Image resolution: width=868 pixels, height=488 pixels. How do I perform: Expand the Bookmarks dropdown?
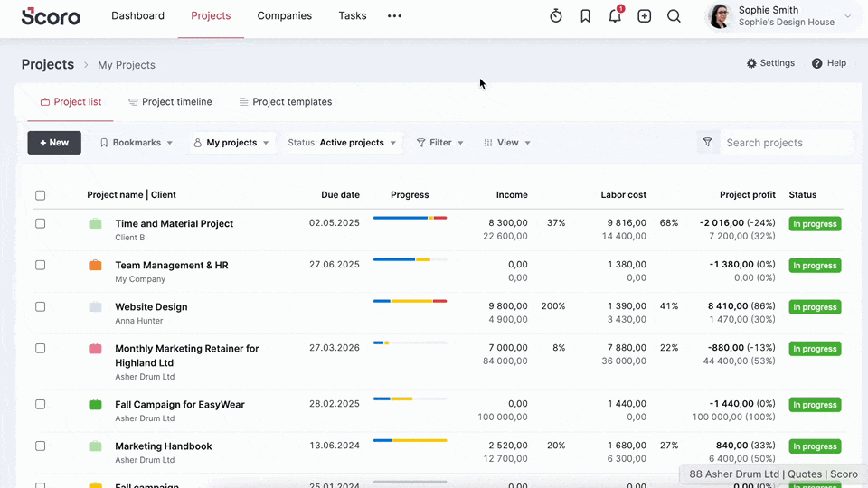137,143
